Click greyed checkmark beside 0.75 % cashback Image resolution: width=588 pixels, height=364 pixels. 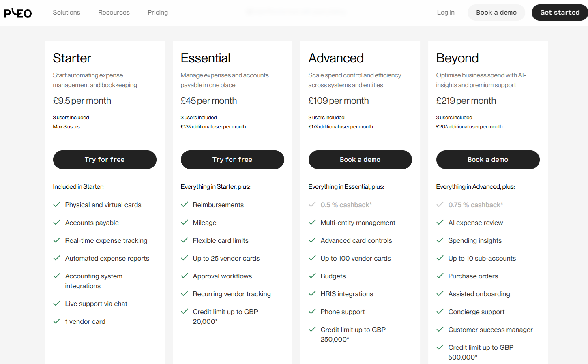[x=440, y=205]
